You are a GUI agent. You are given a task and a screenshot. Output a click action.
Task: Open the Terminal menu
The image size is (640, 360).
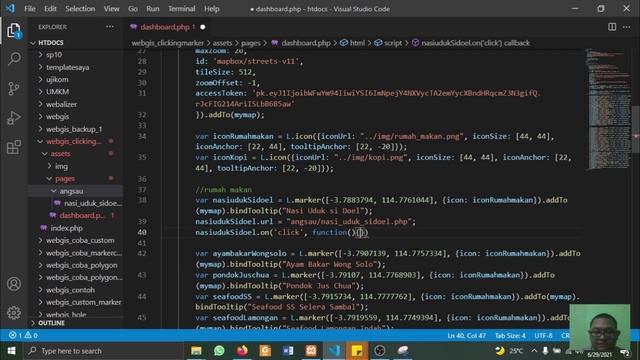point(182,9)
